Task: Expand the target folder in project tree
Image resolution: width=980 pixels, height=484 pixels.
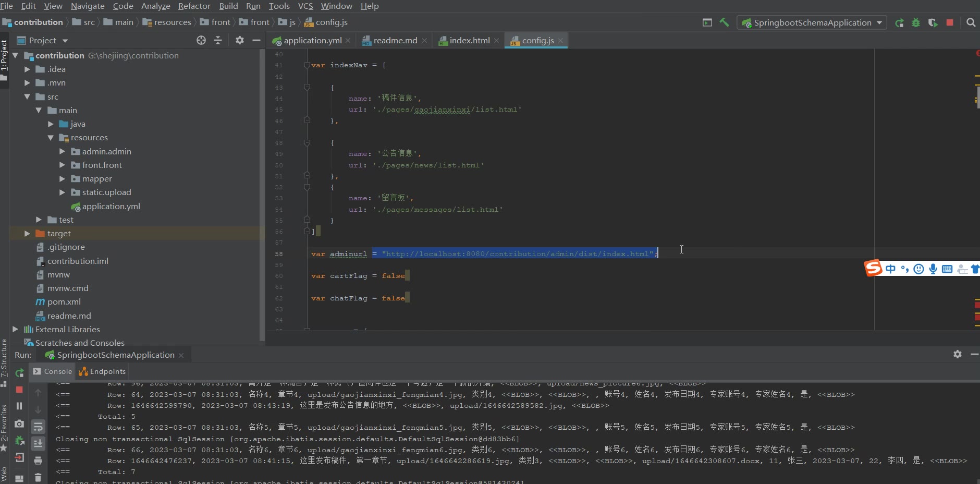Action: [27, 234]
